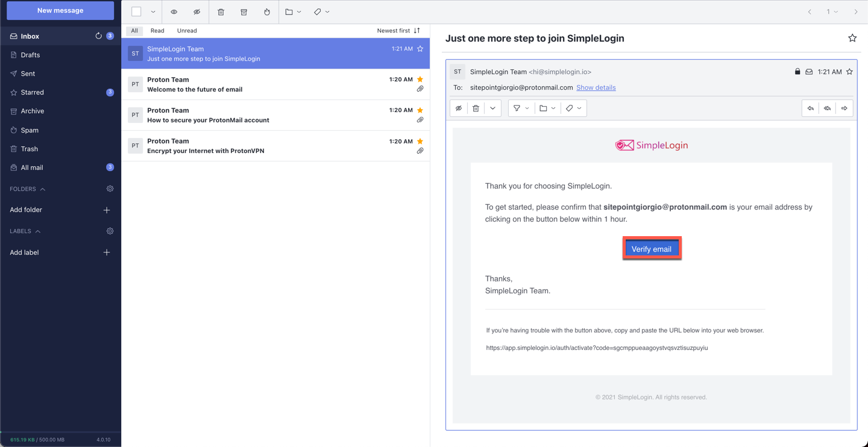
Task: Open the Inbox folder
Action: point(60,36)
